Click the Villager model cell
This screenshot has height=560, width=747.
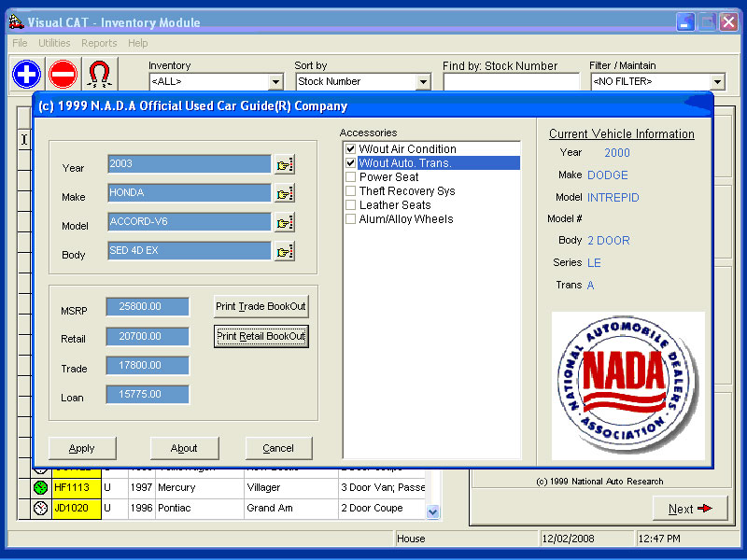pos(290,487)
